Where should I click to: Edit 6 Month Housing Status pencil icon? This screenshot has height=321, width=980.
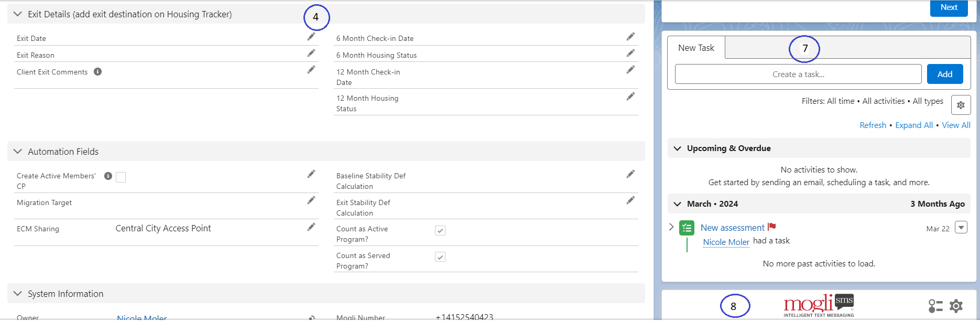[630, 53]
